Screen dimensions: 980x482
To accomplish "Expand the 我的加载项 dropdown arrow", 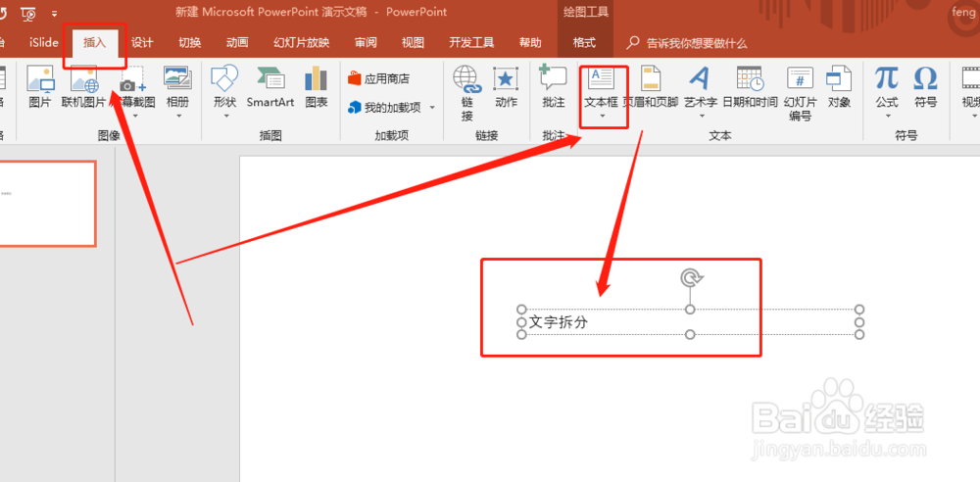I will coord(432,108).
